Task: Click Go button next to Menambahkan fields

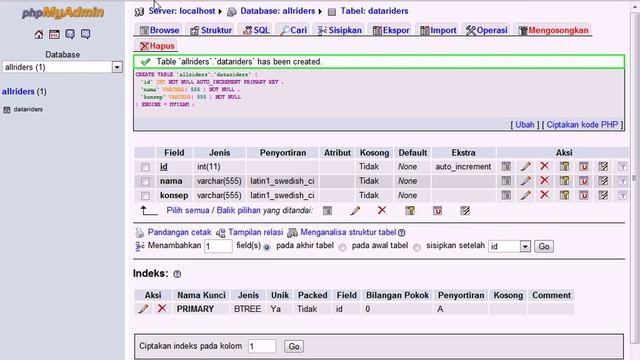Action: (544, 247)
